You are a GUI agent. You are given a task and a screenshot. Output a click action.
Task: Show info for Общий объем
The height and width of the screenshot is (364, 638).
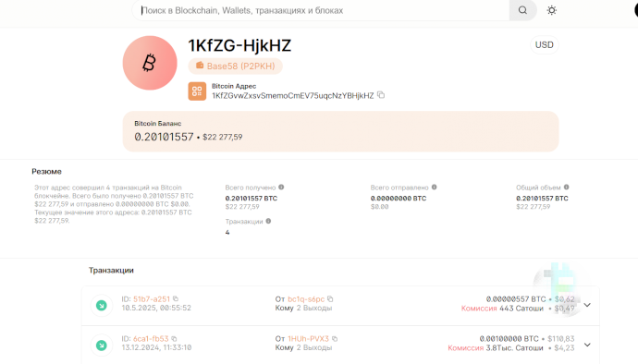(567, 188)
